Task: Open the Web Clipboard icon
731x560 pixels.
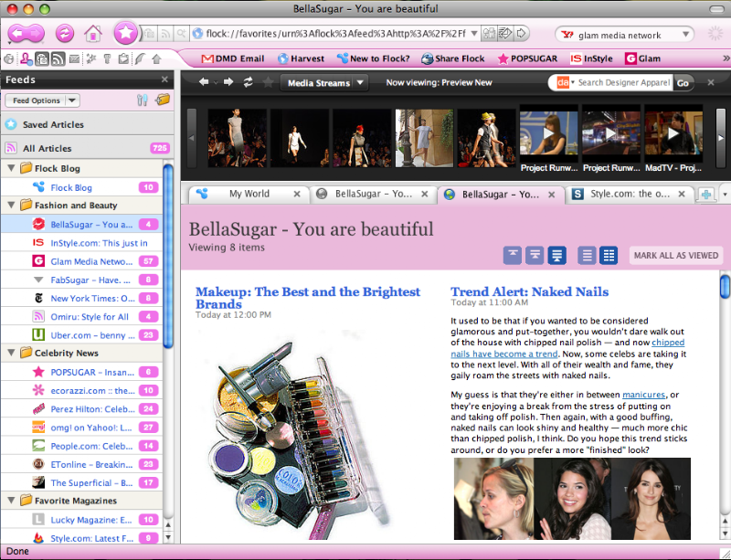Action: pos(123,58)
